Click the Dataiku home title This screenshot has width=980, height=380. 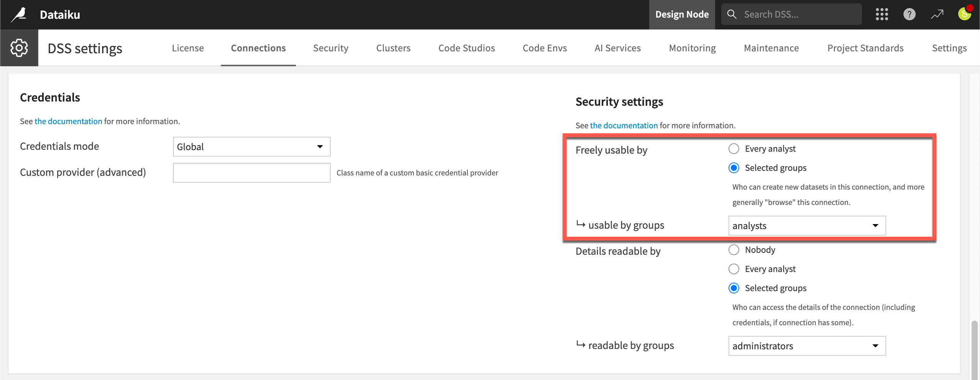60,15
